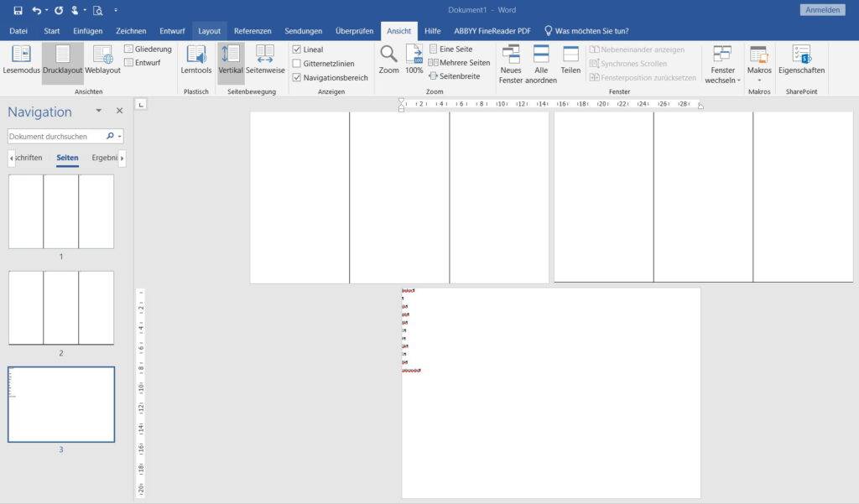Viewport: 859px width, 504px height.
Task: Enable Gitternetzlinien checkbox
Action: [x=296, y=64]
